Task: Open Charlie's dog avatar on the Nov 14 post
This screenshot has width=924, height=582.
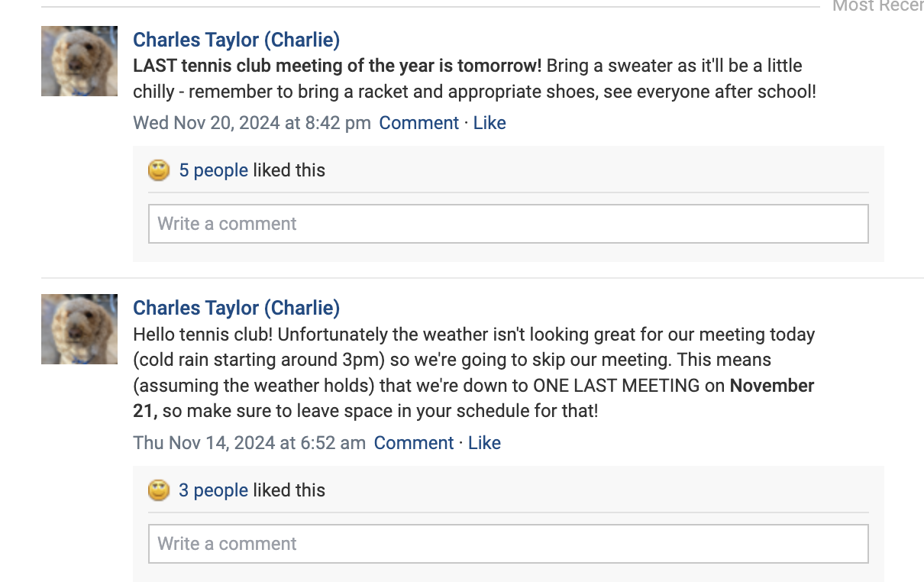Action: tap(79, 329)
